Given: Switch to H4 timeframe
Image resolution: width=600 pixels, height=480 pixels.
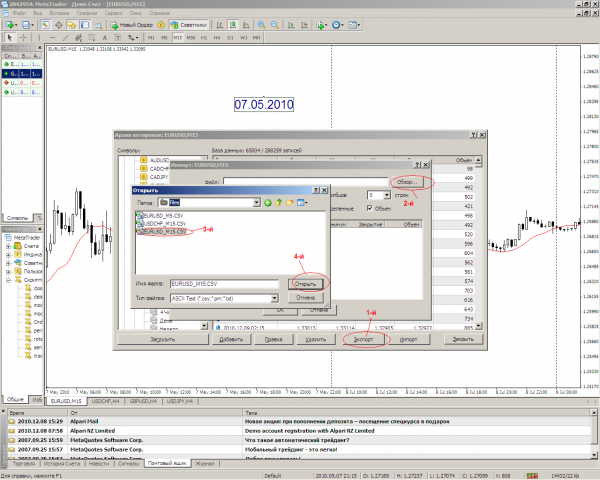Looking at the screenshot, I should pyautogui.click(x=217, y=38).
